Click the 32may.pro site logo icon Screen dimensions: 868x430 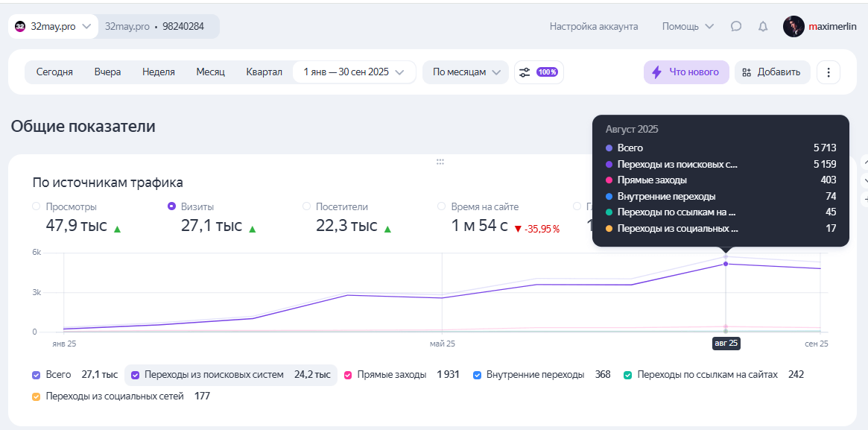coord(21,26)
